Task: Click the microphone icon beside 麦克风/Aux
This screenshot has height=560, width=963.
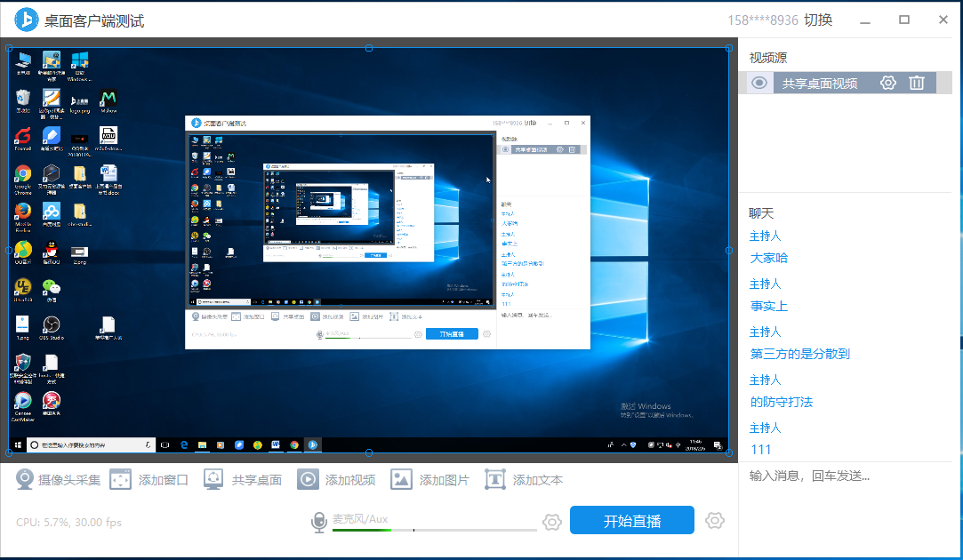Action: [318, 523]
